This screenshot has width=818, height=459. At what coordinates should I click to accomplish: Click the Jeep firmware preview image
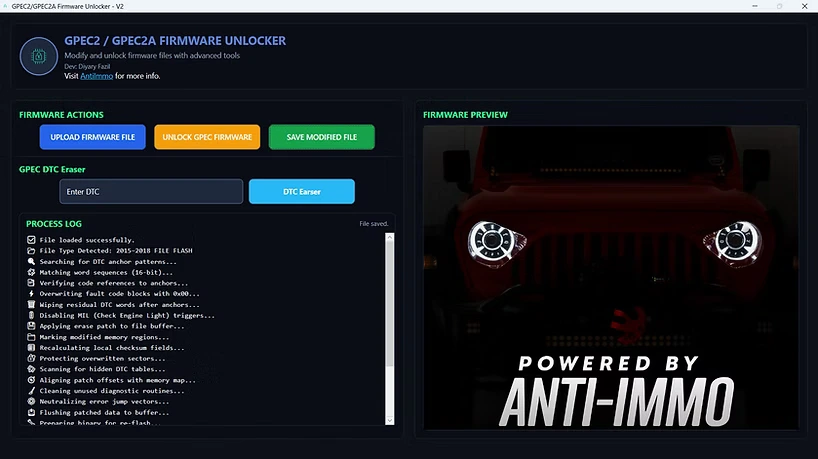611,278
